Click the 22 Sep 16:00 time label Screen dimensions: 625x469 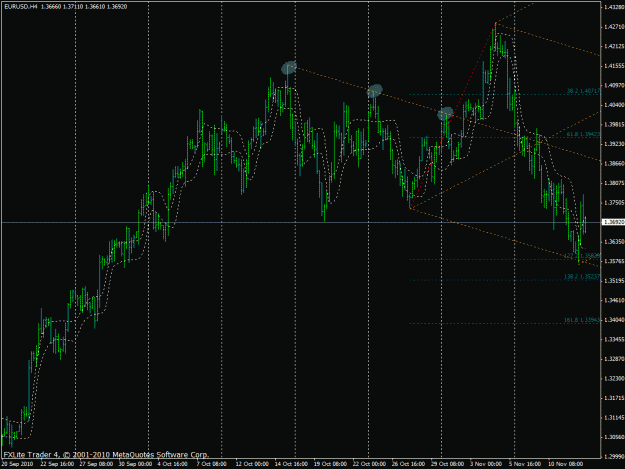(57, 464)
